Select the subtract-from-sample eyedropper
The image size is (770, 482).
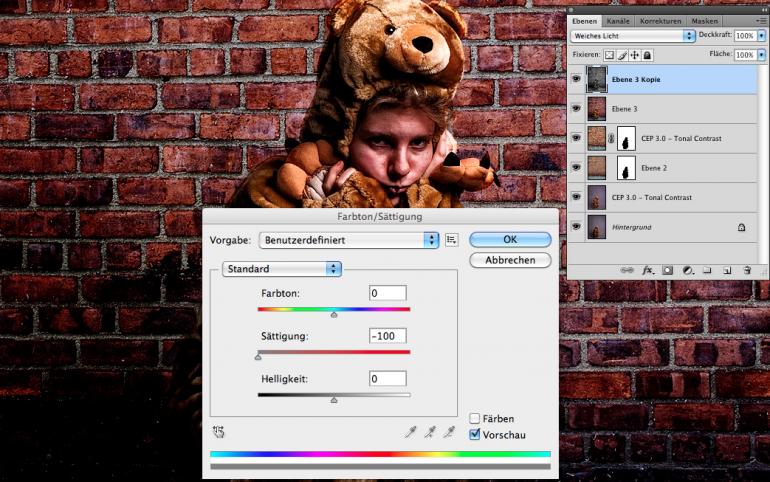pyautogui.click(x=450, y=432)
